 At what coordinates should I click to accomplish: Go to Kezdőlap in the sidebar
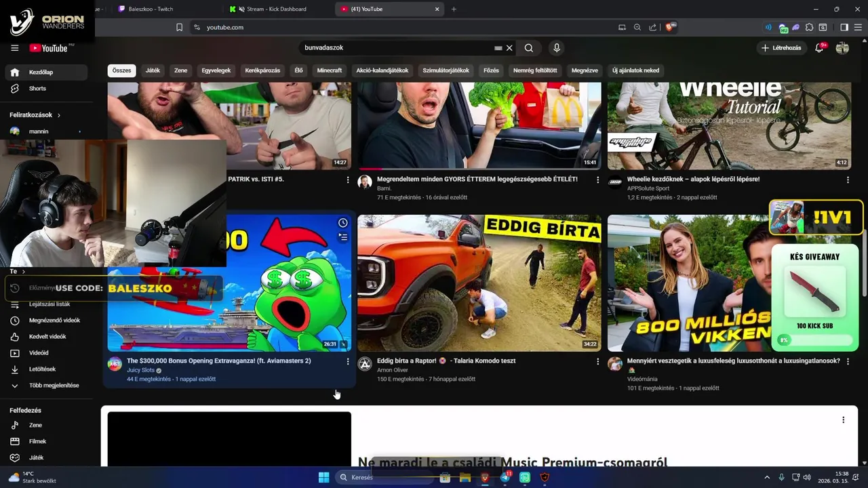pos(46,72)
